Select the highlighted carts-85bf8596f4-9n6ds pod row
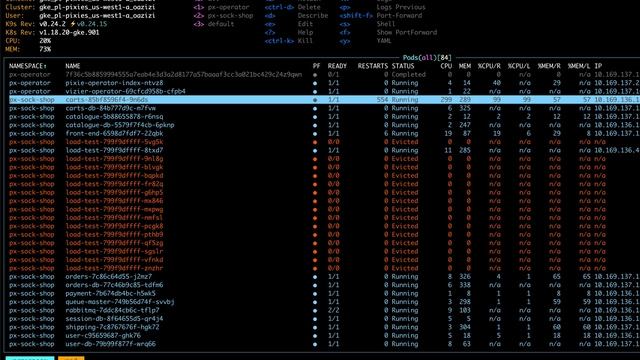The width and height of the screenshot is (640, 360). (x=324, y=100)
